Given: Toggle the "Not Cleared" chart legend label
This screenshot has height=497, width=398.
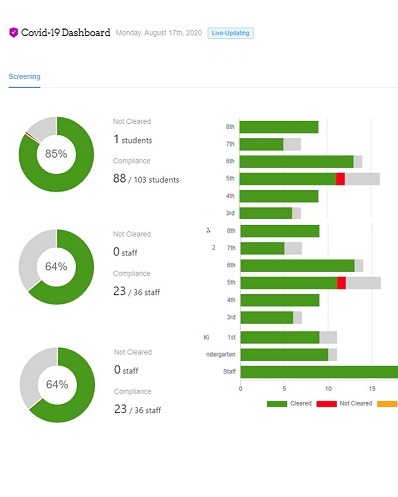Looking at the screenshot, I should tap(356, 403).
